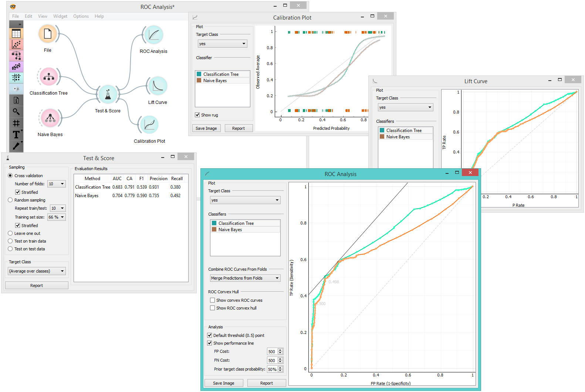This screenshot has width=585, height=392.
Task: Select the Lift Curve widget node
Action: pos(158,86)
